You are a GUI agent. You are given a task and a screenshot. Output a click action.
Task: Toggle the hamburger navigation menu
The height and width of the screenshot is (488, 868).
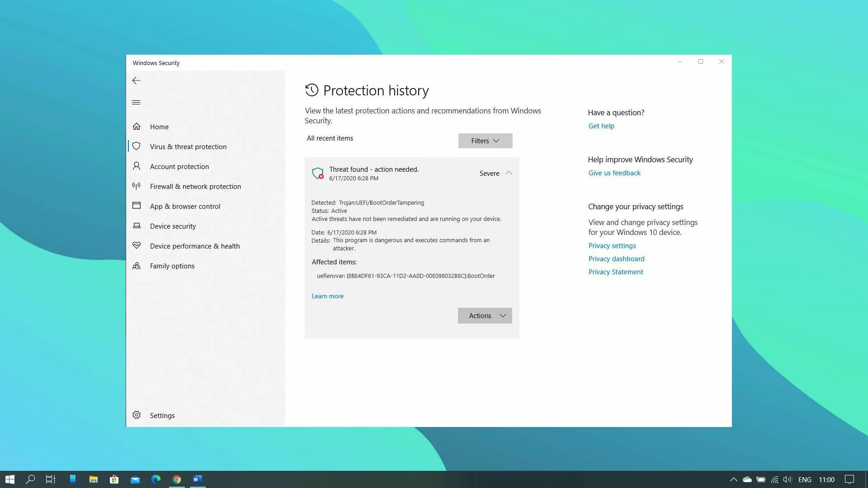coord(136,102)
